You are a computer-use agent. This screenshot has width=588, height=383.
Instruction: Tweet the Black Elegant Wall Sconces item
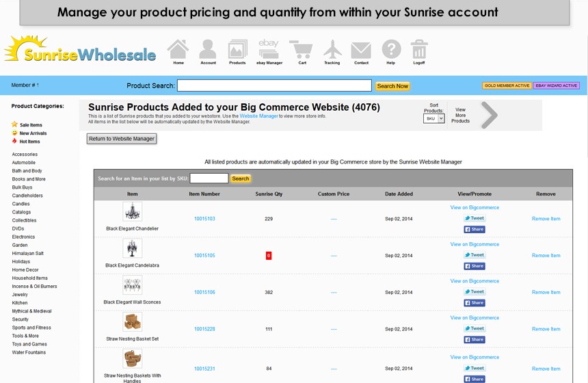point(475,292)
